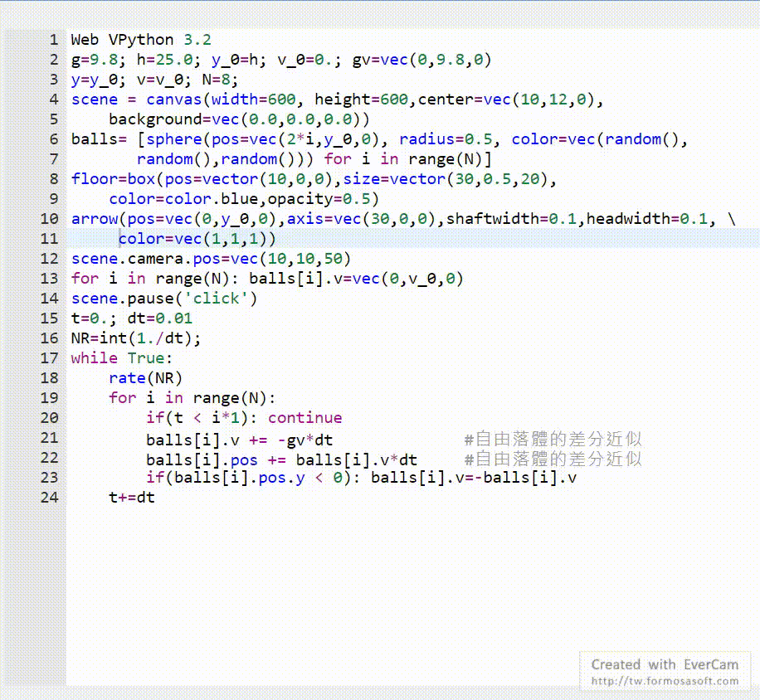Click 'background=vec(0.0,0.0,0.0))' text
The height and width of the screenshot is (700, 760).
point(239,119)
